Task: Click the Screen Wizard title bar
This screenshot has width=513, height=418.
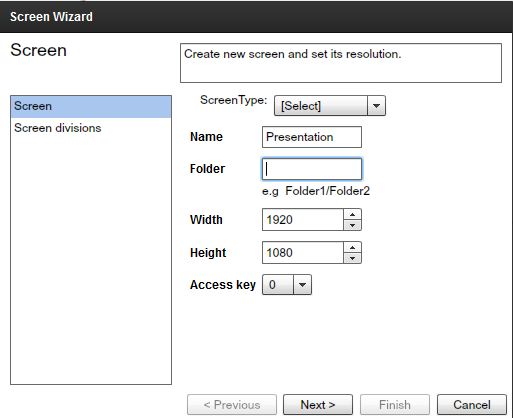Action: [256, 16]
